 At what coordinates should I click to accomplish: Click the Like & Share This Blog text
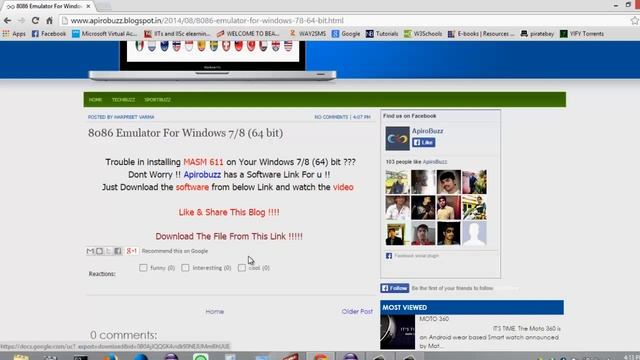(x=229, y=212)
